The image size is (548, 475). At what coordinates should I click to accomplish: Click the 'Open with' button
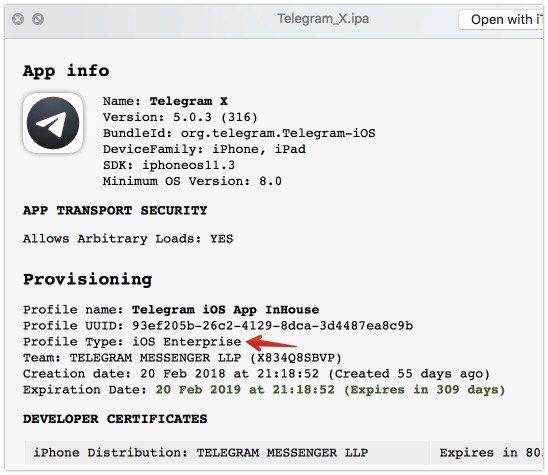(502, 20)
